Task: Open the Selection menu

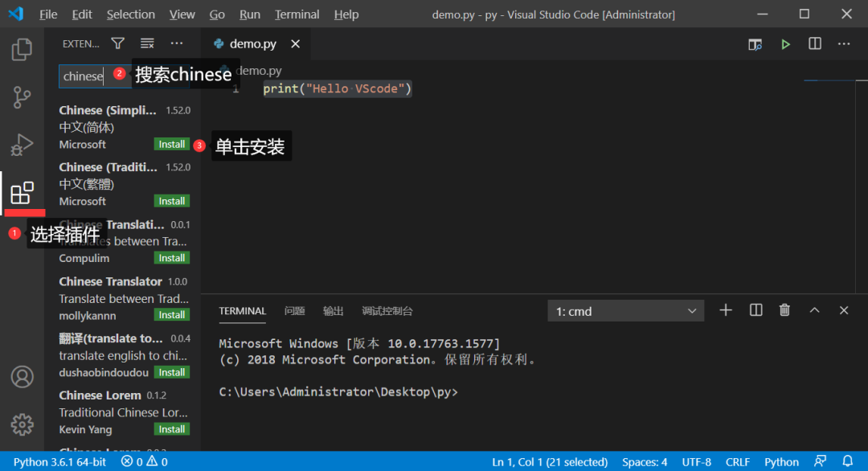Action: 131,14
